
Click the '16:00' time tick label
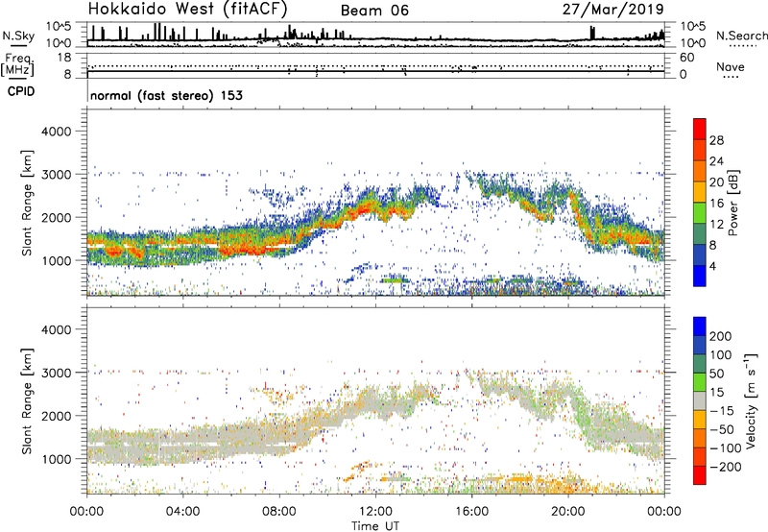pyautogui.click(x=471, y=512)
